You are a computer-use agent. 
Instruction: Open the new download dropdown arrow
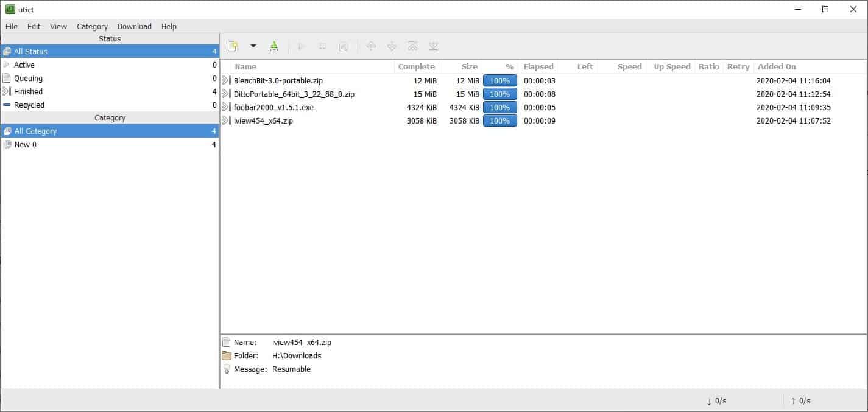tap(253, 46)
